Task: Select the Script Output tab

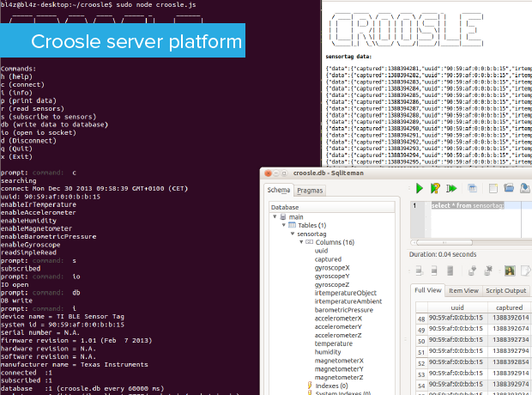Action: tap(505, 291)
